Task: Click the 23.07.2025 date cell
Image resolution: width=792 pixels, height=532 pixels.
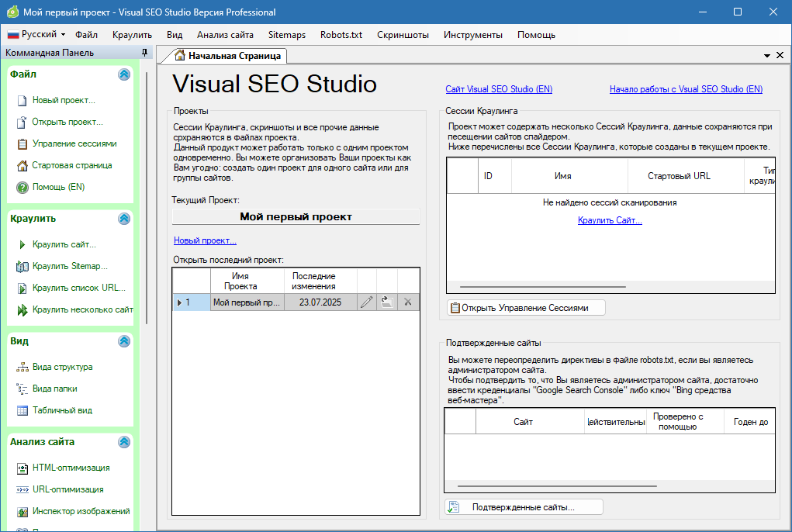Action: pos(320,302)
